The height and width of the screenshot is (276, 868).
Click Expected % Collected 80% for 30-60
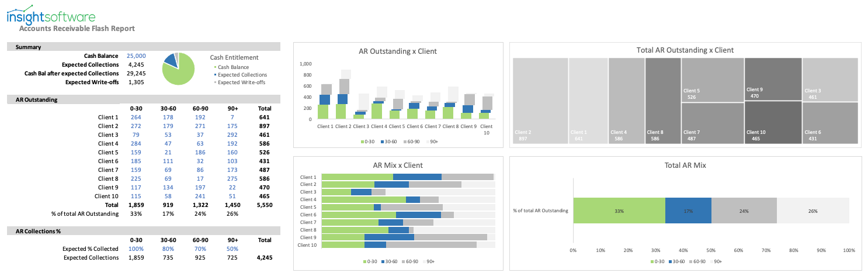click(x=168, y=249)
